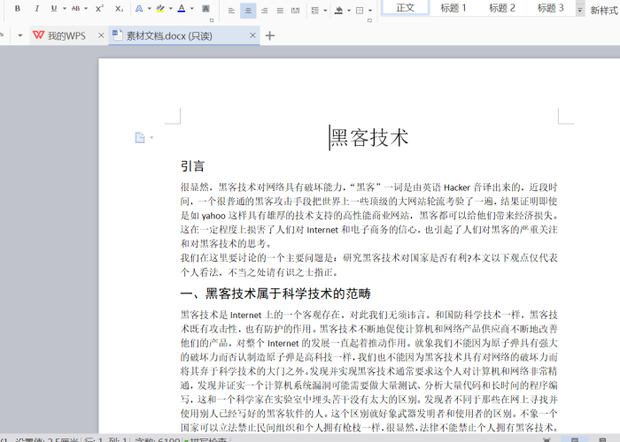Viewport: 620px width, 442px height.
Task: Click the WPS logo icon
Action: click(x=38, y=35)
